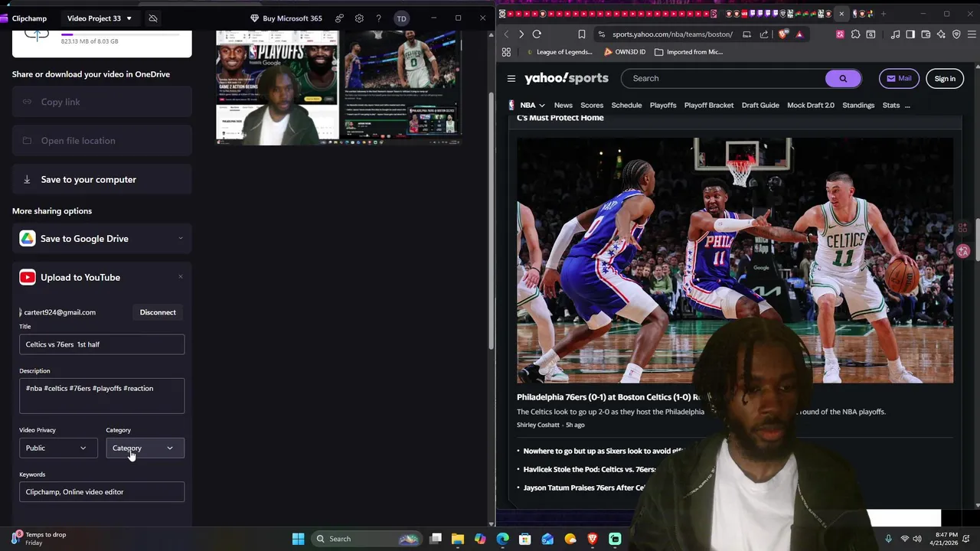Open the Brave wallet icon

[x=926, y=34]
